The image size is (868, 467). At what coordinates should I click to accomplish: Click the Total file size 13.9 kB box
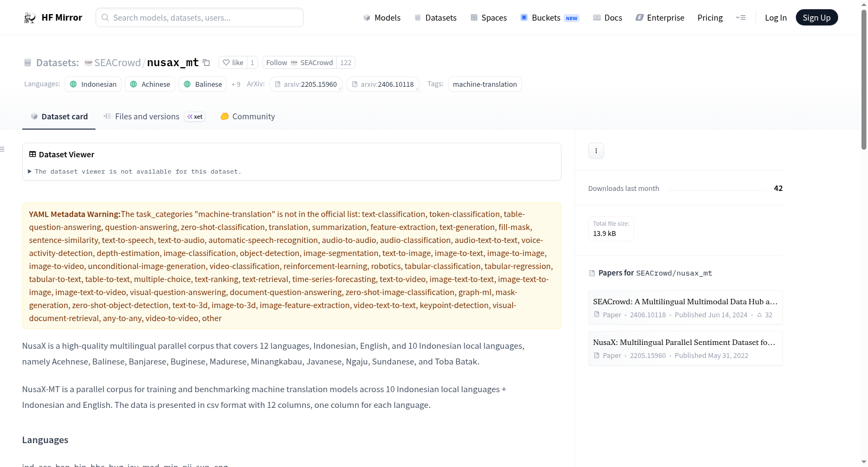pos(611,228)
